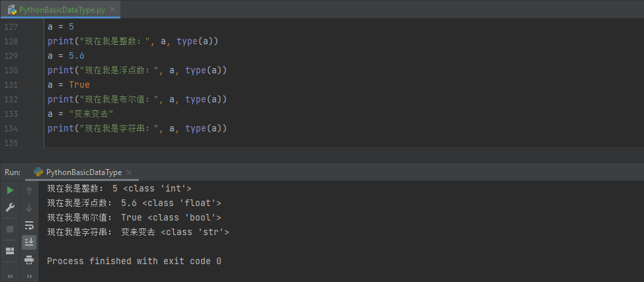Jump down the stack trace arrow
Viewport: 644px width, 282px height.
coord(29,208)
